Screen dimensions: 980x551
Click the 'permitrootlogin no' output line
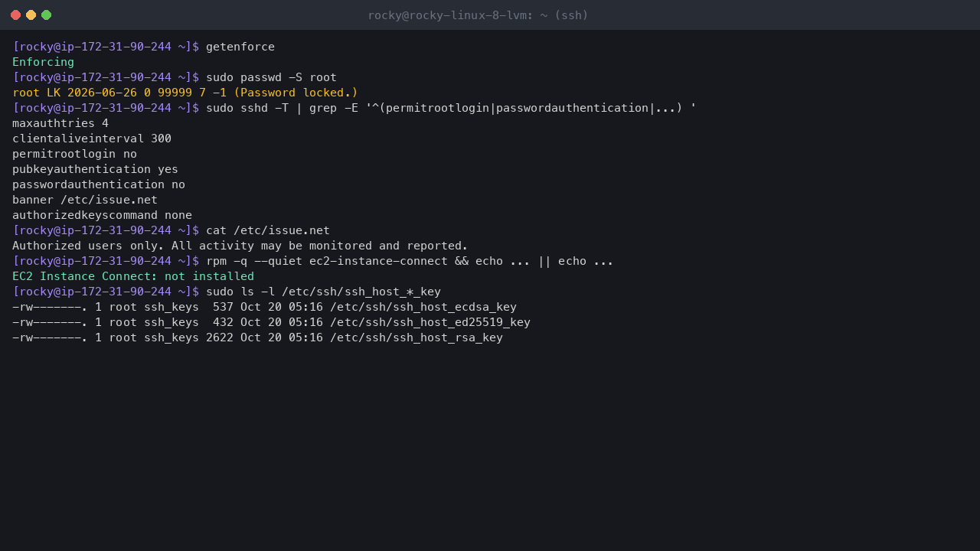tap(74, 154)
